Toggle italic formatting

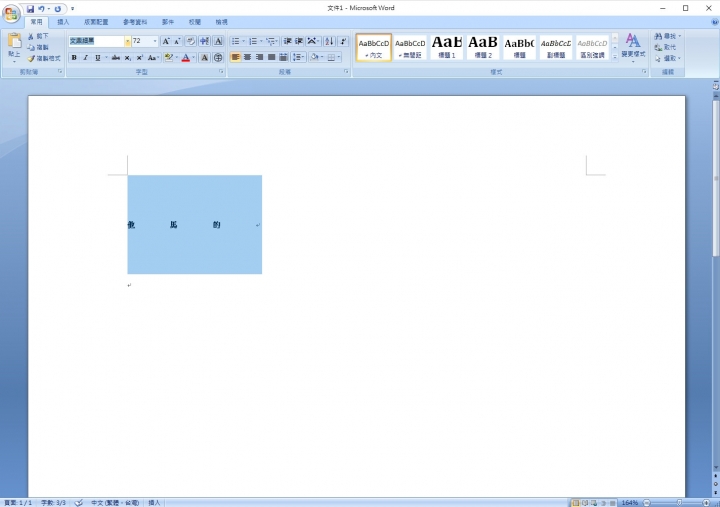[x=85, y=57]
